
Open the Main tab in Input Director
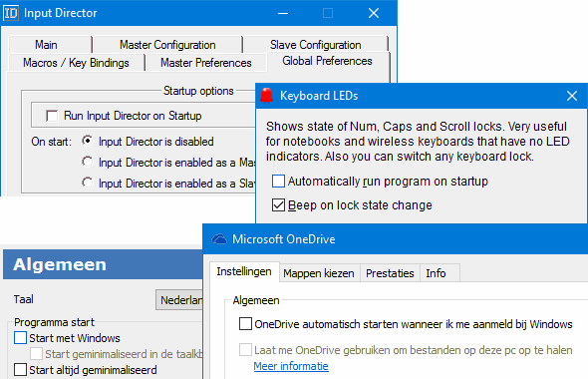[47, 45]
